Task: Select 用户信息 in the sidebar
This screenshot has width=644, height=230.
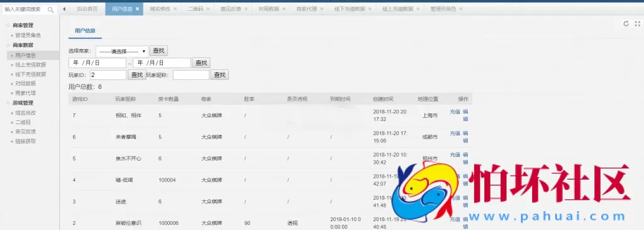Action: tap(25, 55)
